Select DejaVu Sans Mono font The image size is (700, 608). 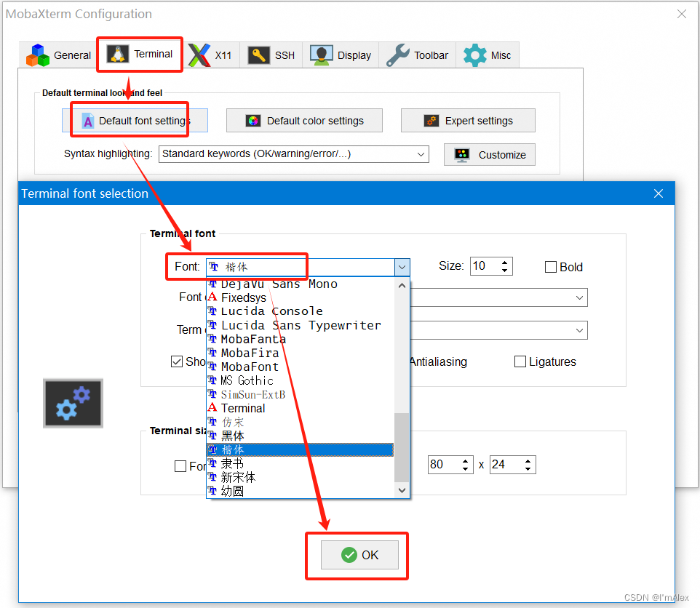pyautogui.click(x=301, y=284)
